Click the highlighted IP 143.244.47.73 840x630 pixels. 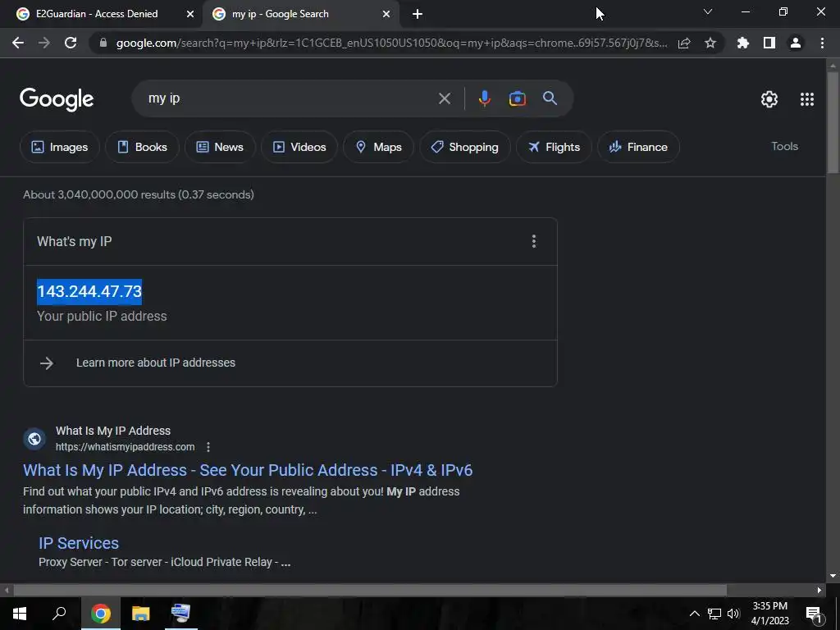[89, 291]
